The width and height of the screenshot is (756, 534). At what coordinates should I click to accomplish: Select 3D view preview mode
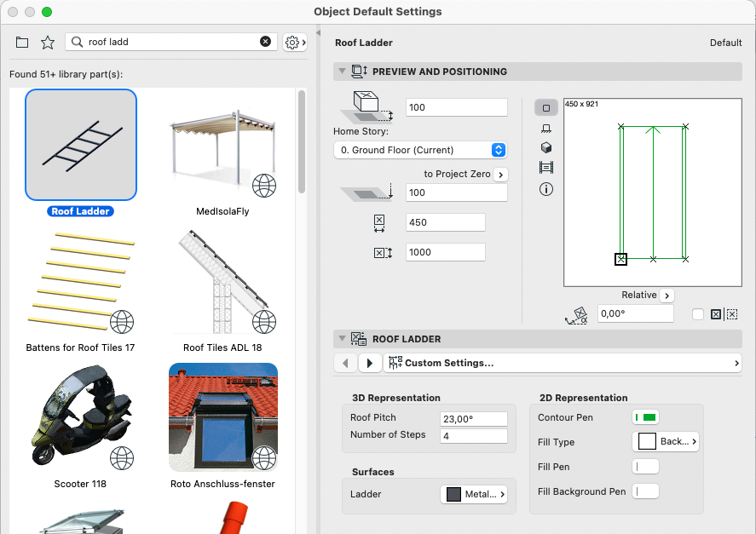click(x=546, y=147)
